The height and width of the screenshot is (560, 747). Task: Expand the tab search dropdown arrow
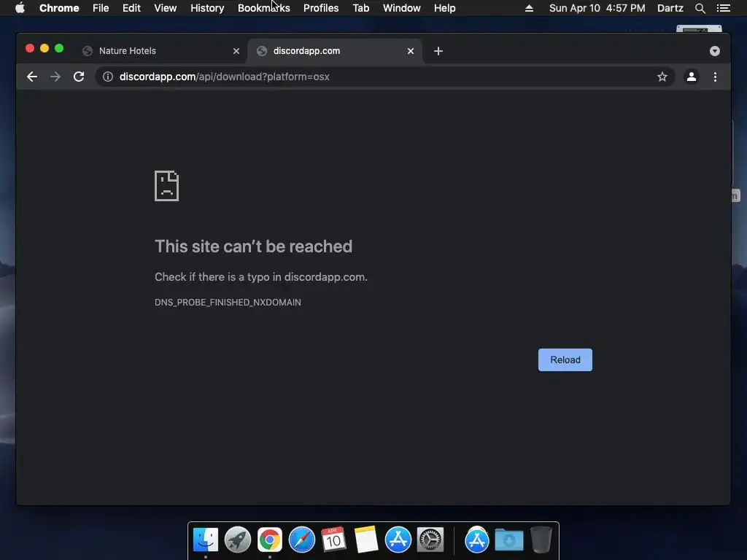coord(715,51)
